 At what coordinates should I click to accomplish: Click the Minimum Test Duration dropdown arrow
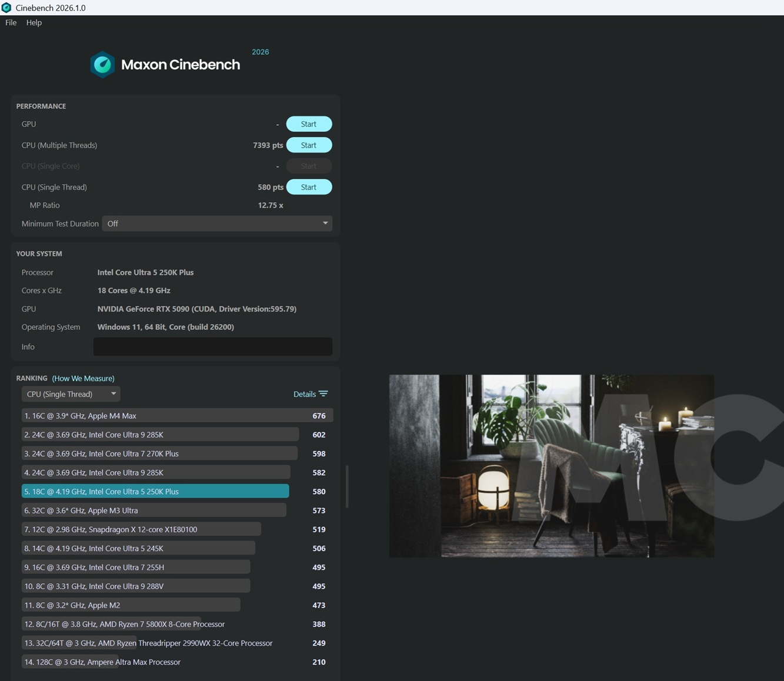pos(325,223)
